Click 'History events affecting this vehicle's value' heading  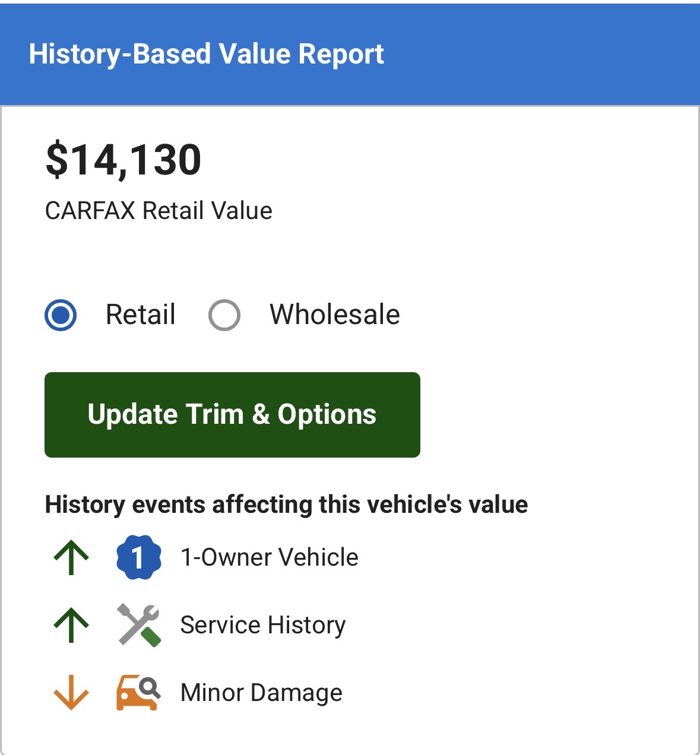point(287,505)
